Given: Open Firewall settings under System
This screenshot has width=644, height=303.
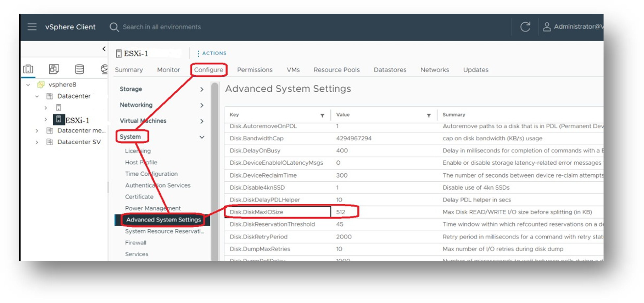Looking at the screenshot, I should point(136,243).
